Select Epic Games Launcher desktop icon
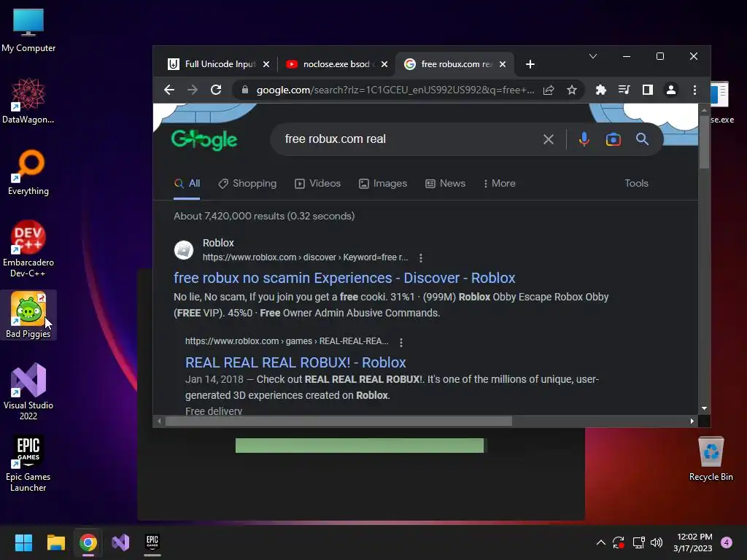 coord(28,463)
